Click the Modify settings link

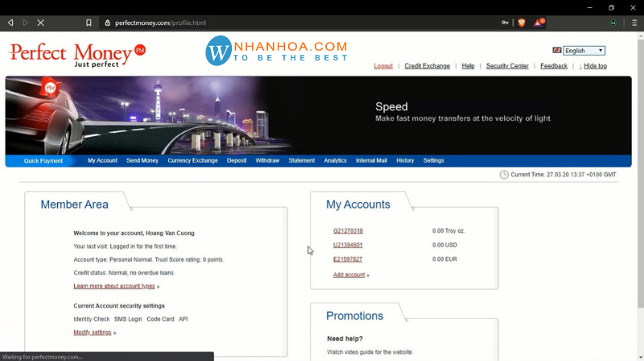93,332
